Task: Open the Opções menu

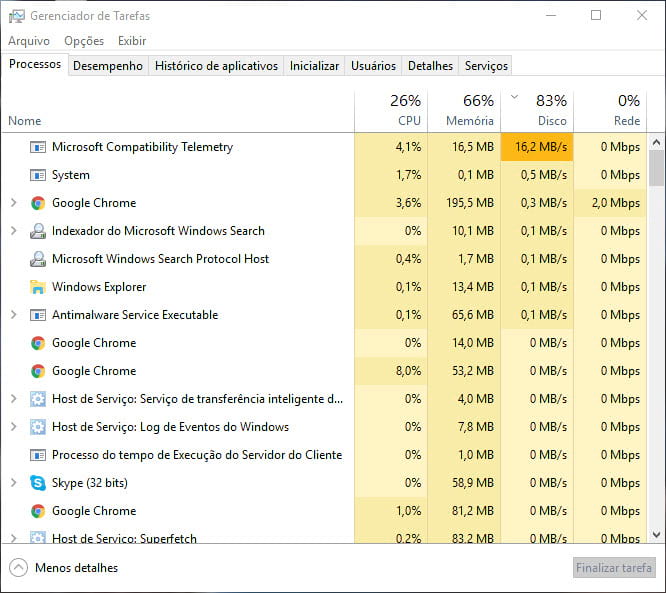Action: [84, 41]
